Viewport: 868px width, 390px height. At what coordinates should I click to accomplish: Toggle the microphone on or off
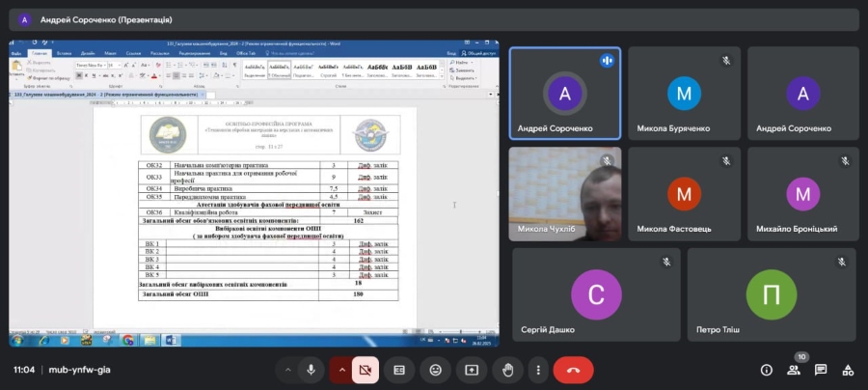pyautogui.click(x=311, y=370)
